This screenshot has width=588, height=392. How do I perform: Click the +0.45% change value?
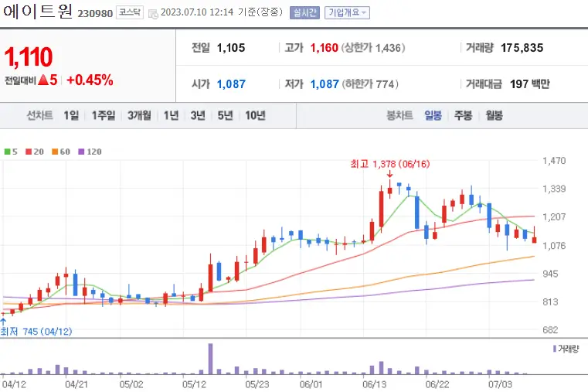(x=90, y=80)
